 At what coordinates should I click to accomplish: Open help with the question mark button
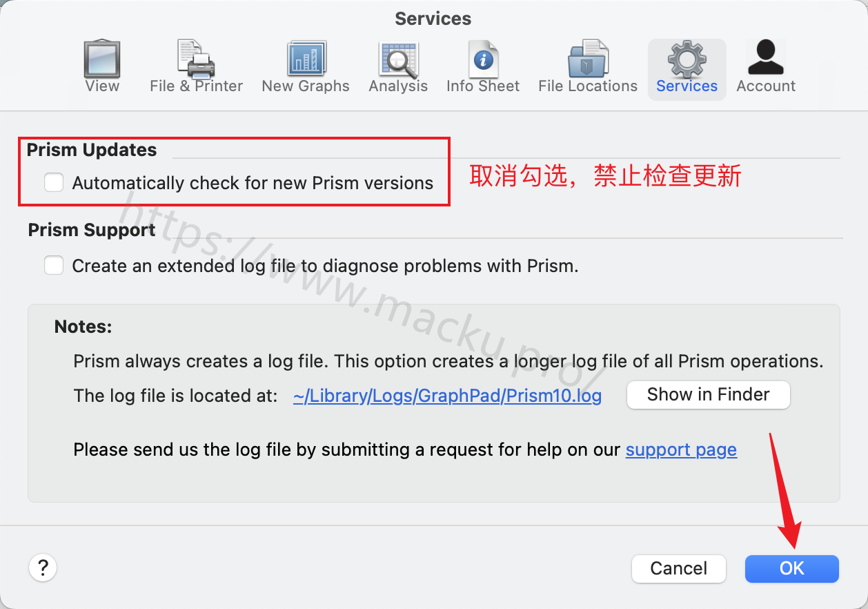pyautogui.click(x=43, y=568)
